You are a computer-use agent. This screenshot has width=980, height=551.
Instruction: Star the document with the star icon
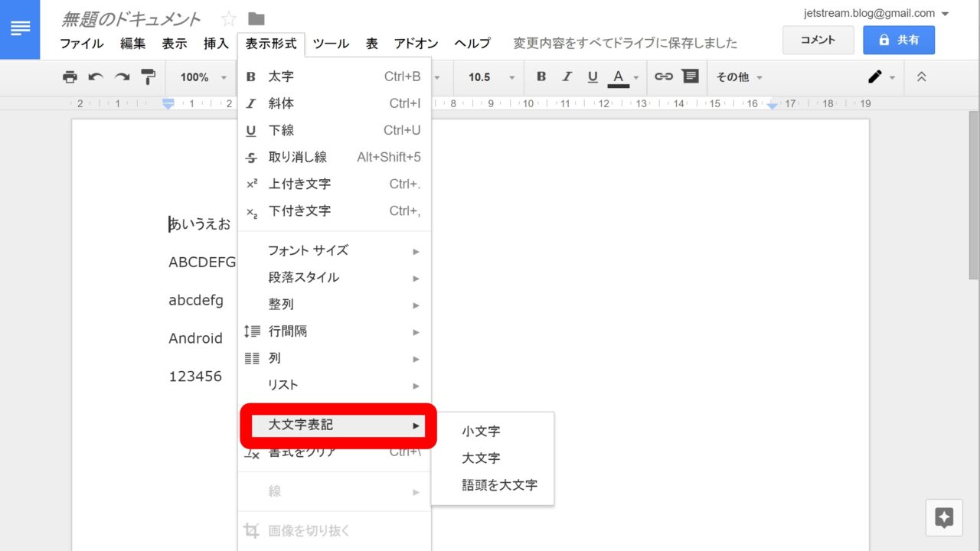pos(228,19)
